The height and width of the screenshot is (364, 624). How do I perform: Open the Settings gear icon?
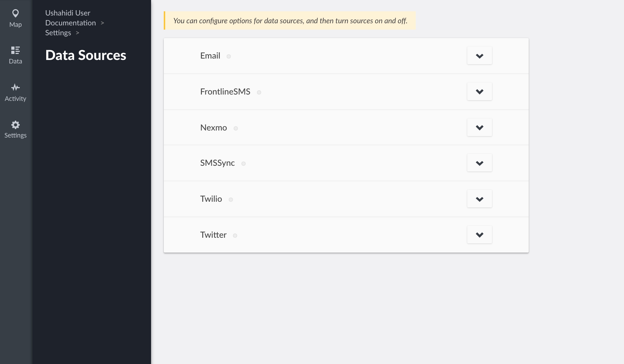pos(16,125)
